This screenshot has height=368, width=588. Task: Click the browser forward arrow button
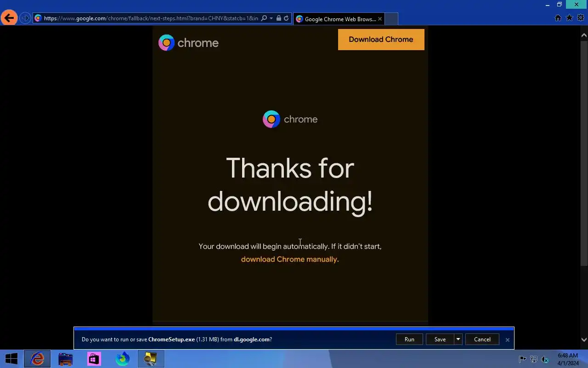coord(25,18)
